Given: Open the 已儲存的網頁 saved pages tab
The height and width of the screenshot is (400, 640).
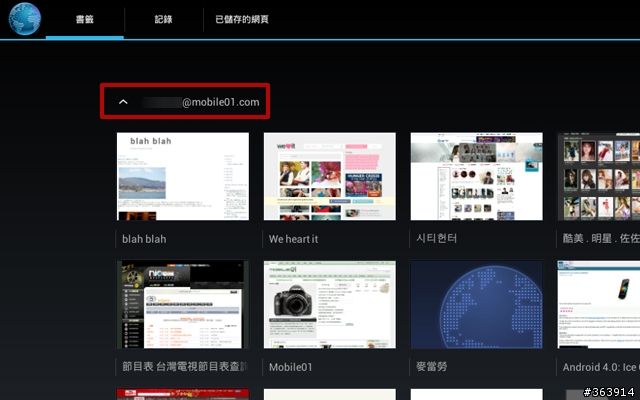Looking at the screenshot, I should click(x=242, y=19).
